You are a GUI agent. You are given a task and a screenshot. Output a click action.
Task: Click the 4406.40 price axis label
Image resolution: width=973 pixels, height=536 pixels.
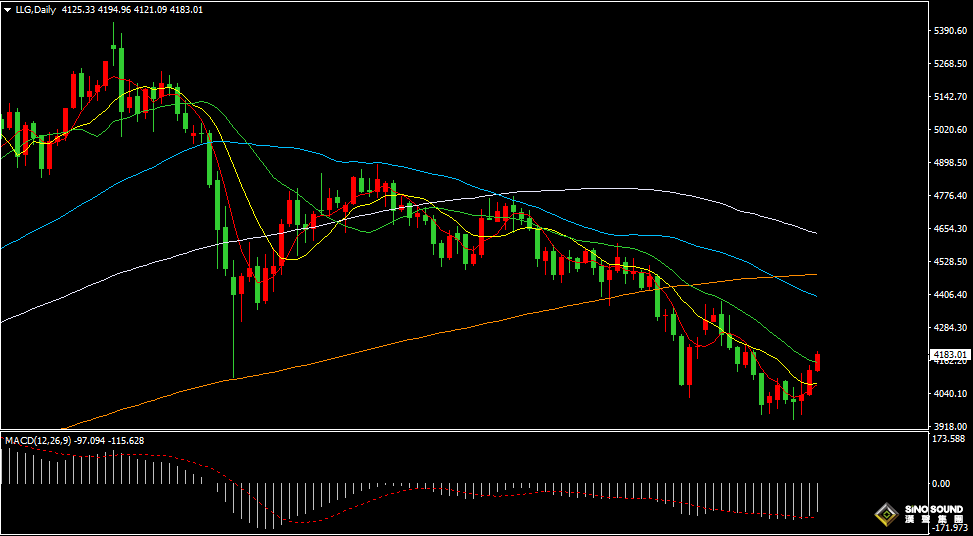point(950,295)
